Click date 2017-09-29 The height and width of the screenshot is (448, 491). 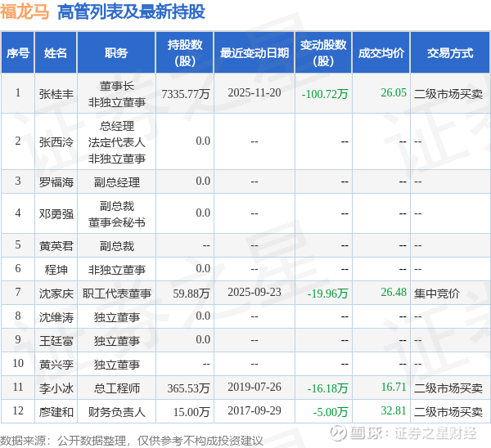[255, 410]
